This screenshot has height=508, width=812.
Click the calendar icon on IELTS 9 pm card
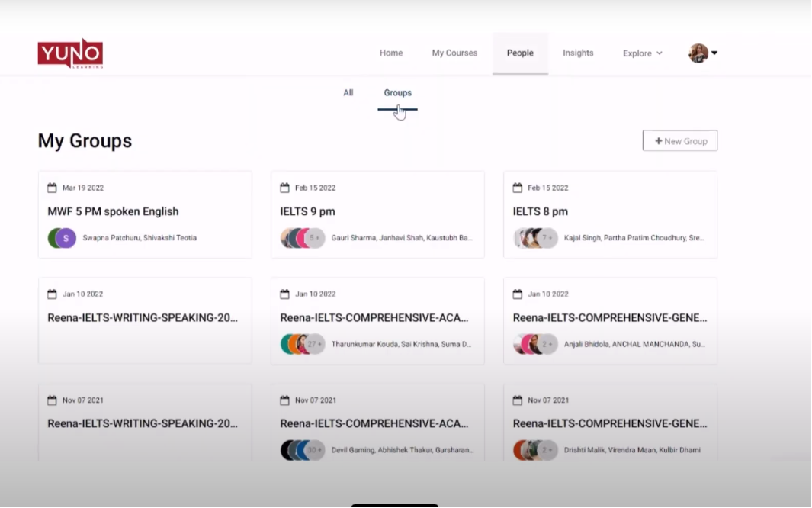point(285,188)
